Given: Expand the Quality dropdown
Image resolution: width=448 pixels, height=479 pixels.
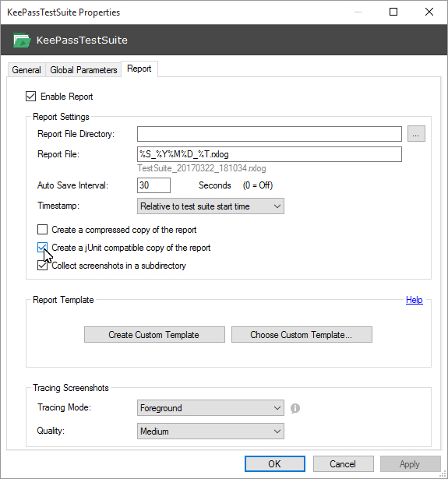Looking at the screenshot, I should [210, 431].
